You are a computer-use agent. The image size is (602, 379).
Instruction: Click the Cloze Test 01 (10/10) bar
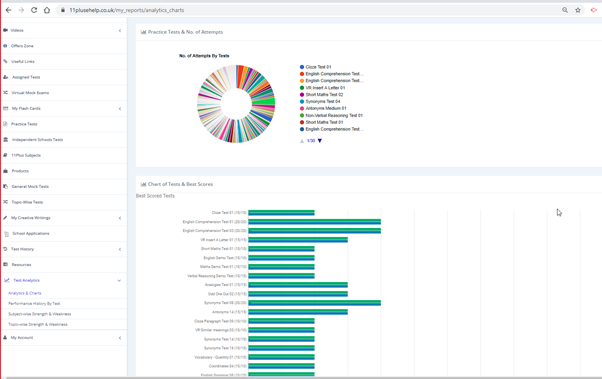tap(281, 213)
